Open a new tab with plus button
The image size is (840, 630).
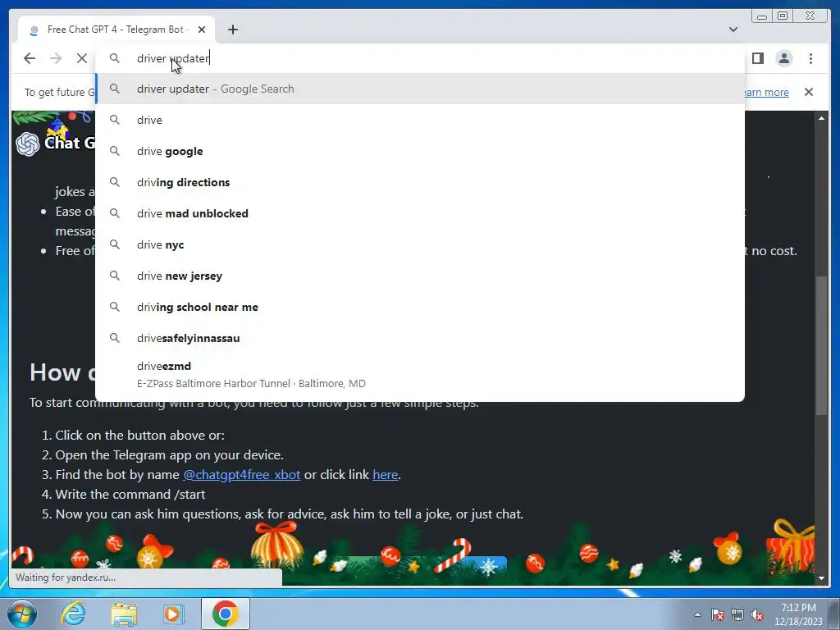232,30
